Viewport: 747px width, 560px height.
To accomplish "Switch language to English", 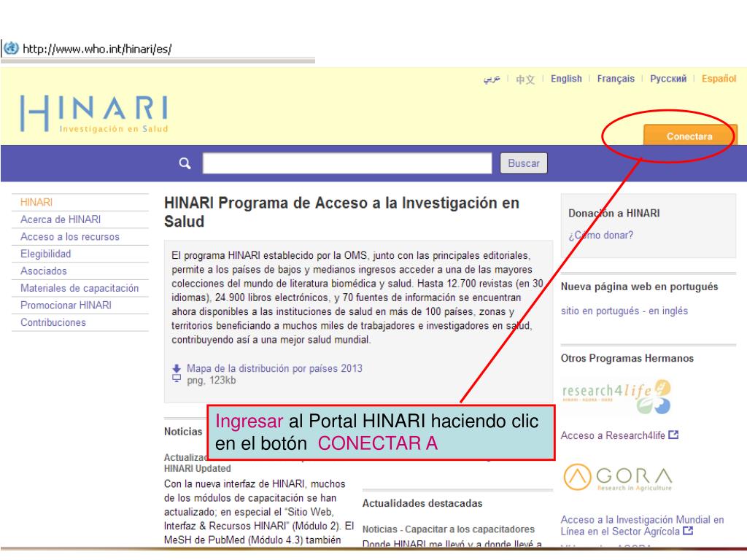I will (566, 79).
